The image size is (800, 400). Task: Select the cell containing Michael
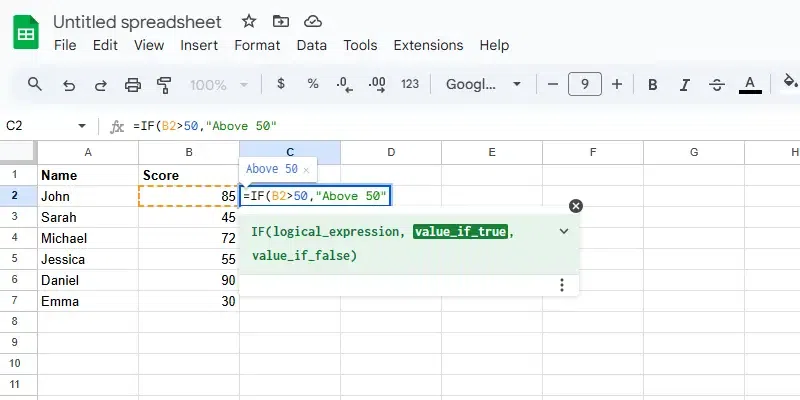coord(88,238)
